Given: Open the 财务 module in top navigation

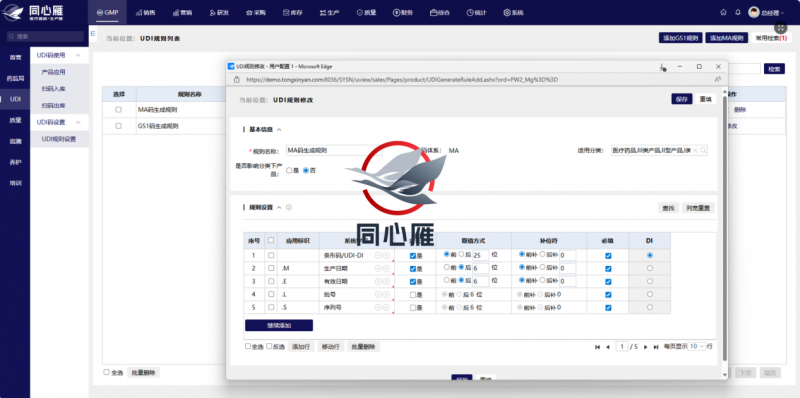Looking at the screenshot, I should click(x=403, y=12).
